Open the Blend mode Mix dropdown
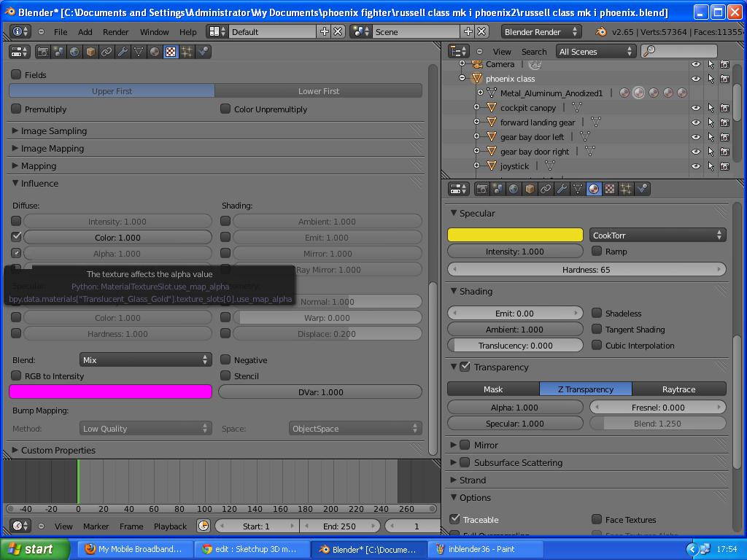 point(144,360)
